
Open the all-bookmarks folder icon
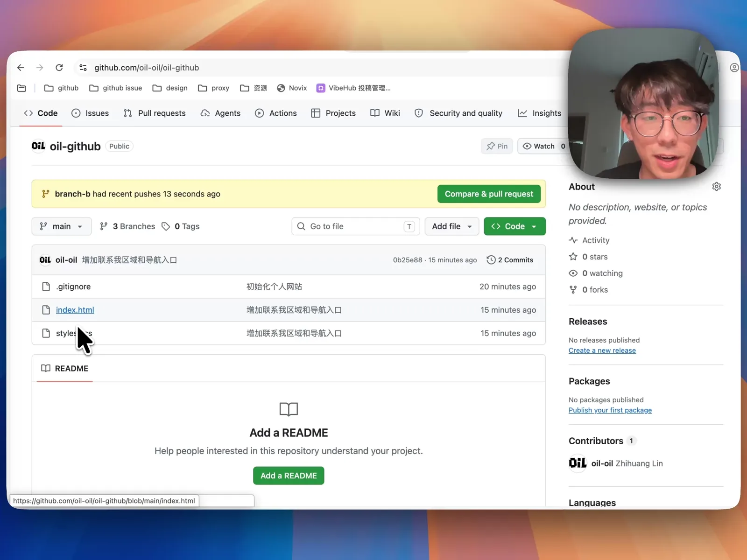click(x=21, y=88)
